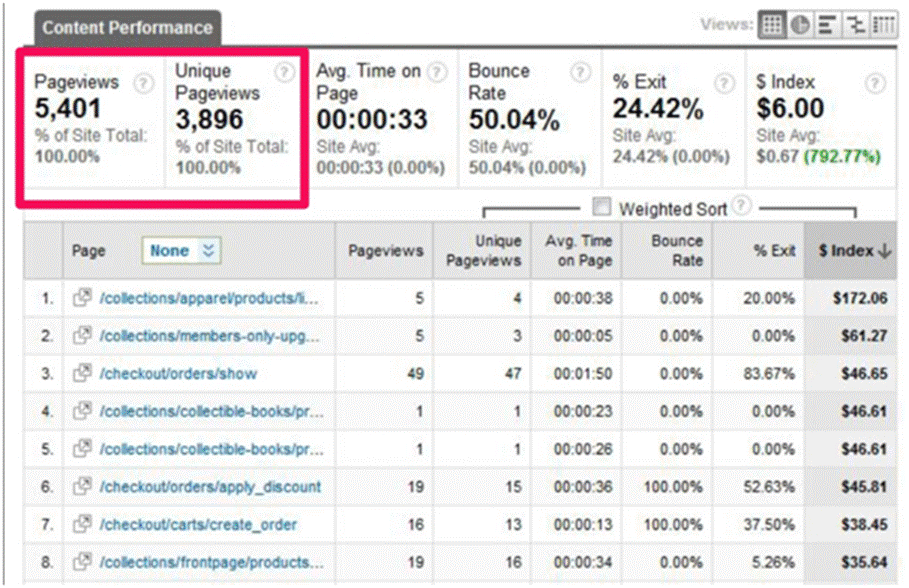
Task: Sort table by Pageviews column
Action: click(385, 251)
